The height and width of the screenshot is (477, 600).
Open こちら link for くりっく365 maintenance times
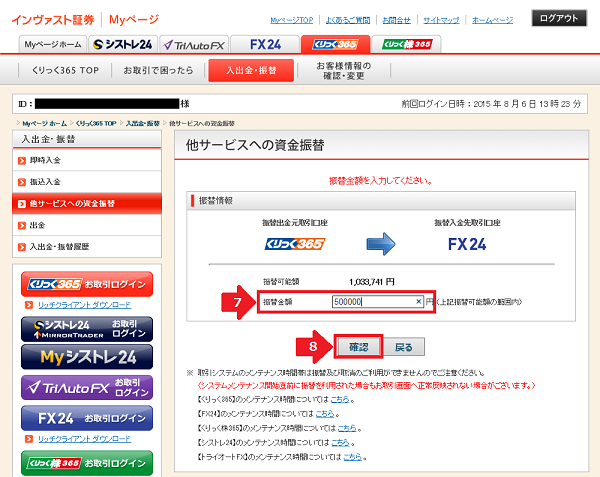(340, 399)
